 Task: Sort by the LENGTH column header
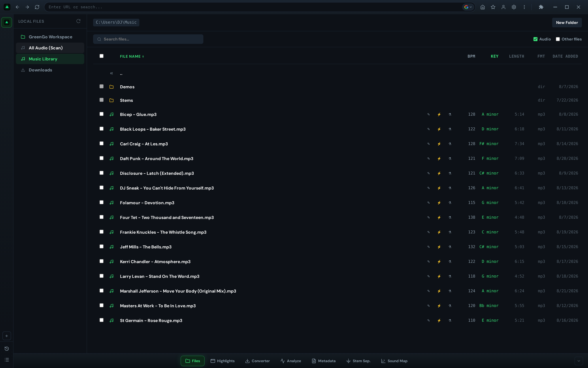click(x=516, y=56)
